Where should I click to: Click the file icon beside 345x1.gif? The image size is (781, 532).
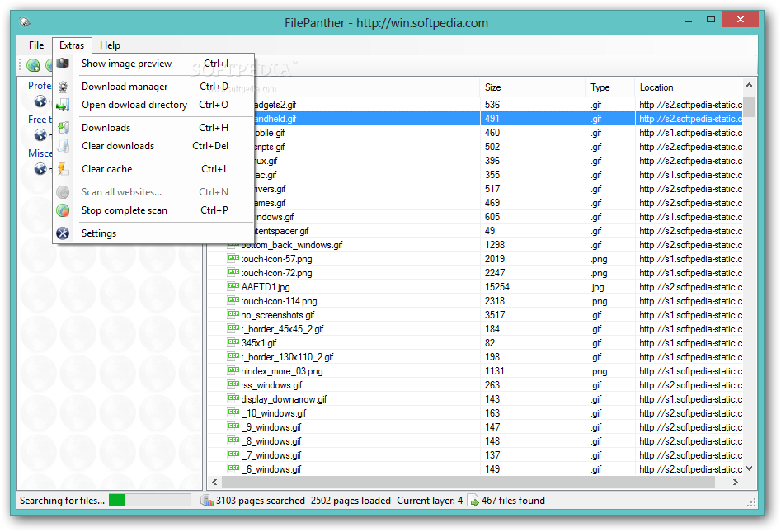tap(233, 343)
